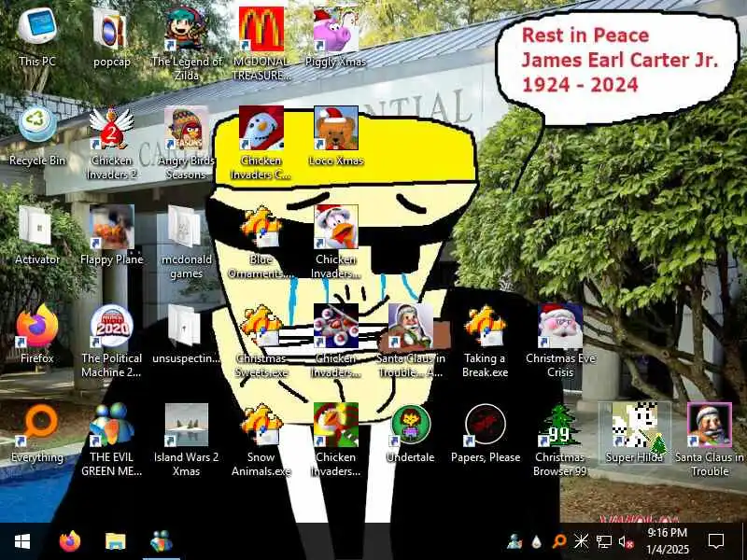Select the Blue Ornaments shortcut
Screen dimensions: 747x560
pyautogui.click(x=261, y=242)
